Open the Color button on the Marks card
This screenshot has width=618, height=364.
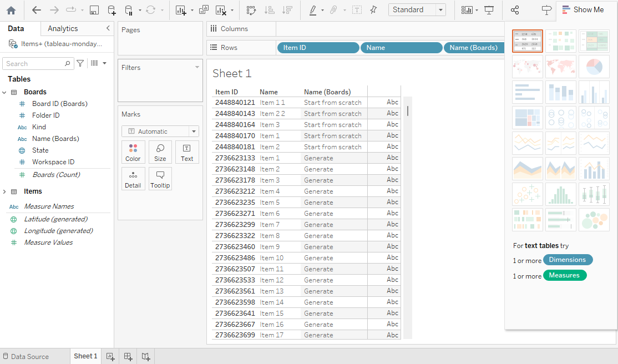click(x=133, y=151)
